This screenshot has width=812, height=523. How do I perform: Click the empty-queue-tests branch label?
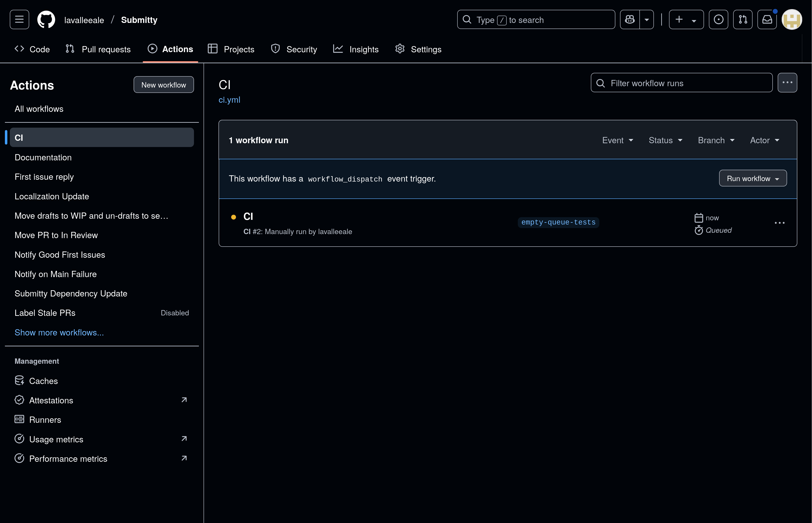pyautogui.click(x=558, y=223)
